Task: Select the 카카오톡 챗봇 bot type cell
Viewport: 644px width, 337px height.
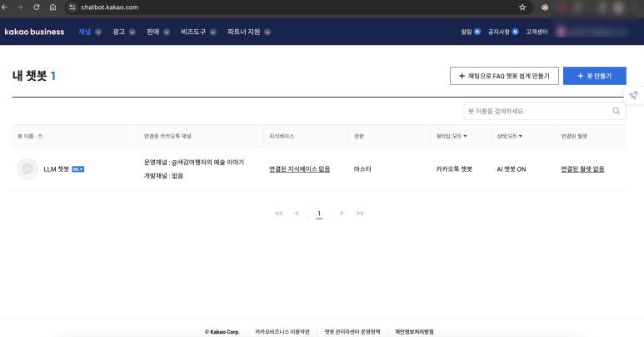Action: pyautogui.click(x=454, y=169)
